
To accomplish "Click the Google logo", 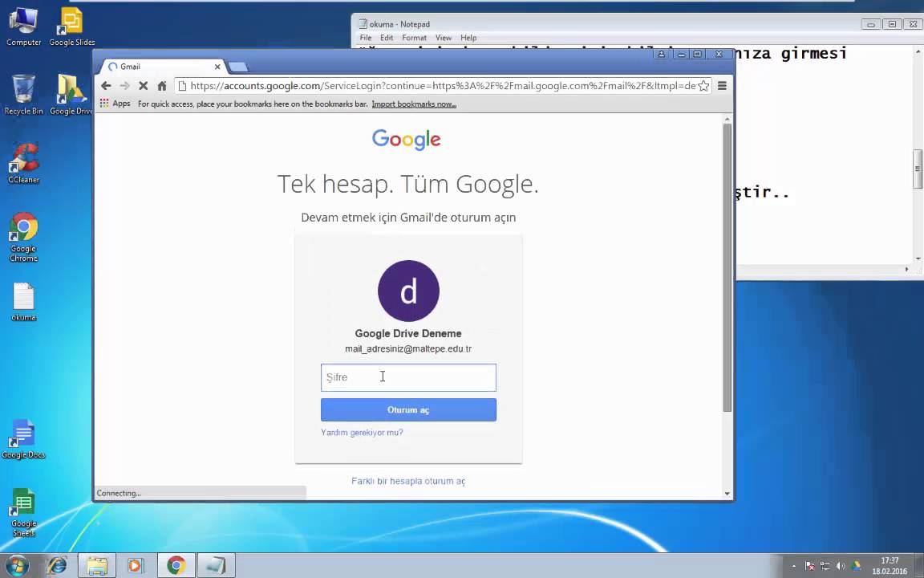I will pos(407,139).
